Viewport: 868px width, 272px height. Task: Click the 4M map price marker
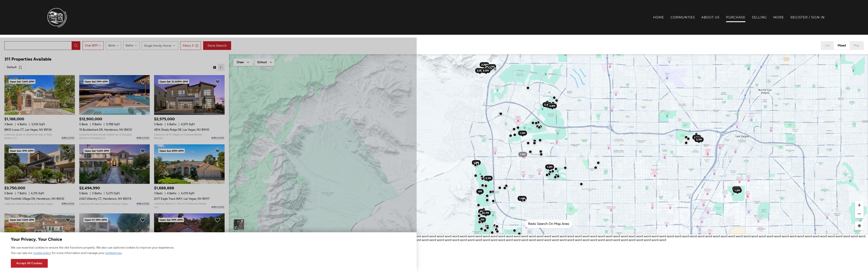[480, 191]
